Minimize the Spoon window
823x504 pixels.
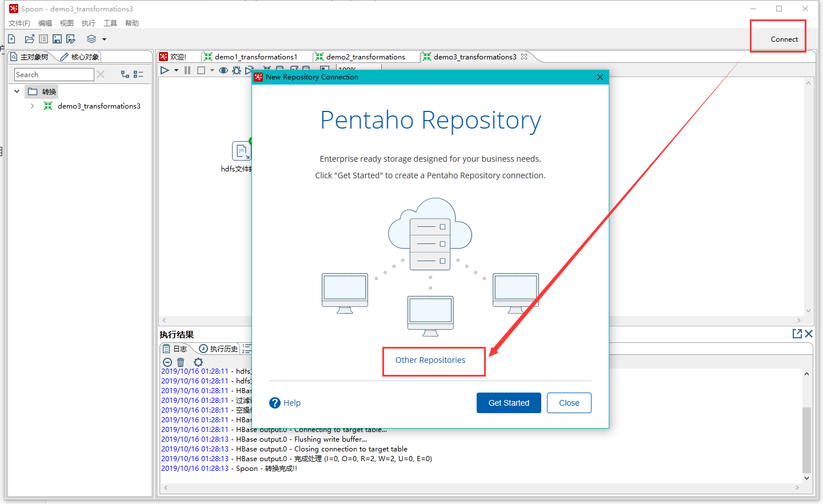(x=753, y=9)
